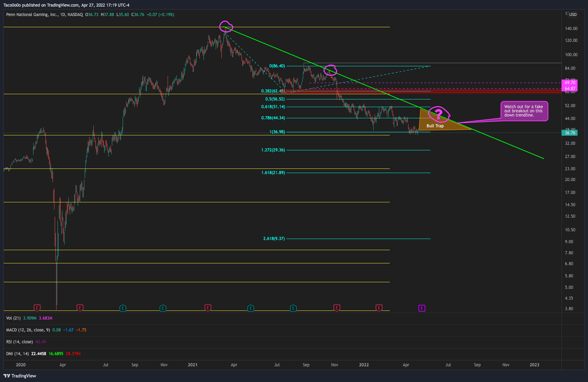Image resolution: width=588 pixels, height=382 pixels.
Task: Click the magenta upcoming earnings E marker
Action: pyautogui.click(x=422, y=308)
